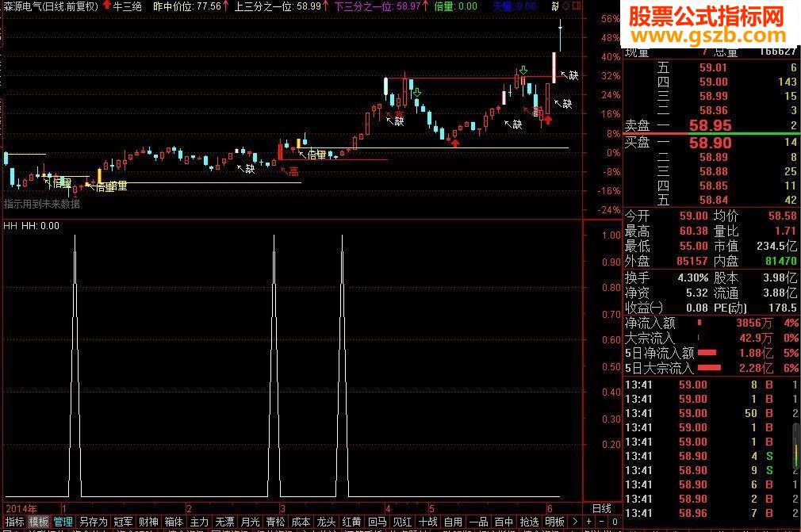Select the 抢选 template

[x=529, y=522]
